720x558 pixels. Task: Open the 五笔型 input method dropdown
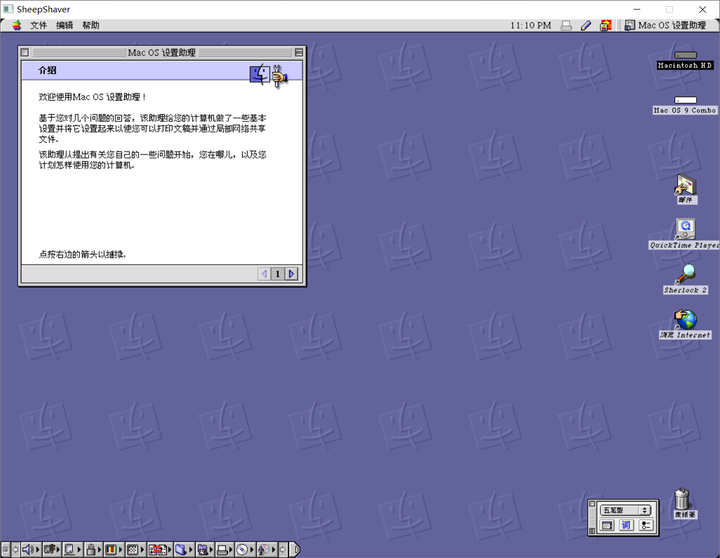pos(625,510)
